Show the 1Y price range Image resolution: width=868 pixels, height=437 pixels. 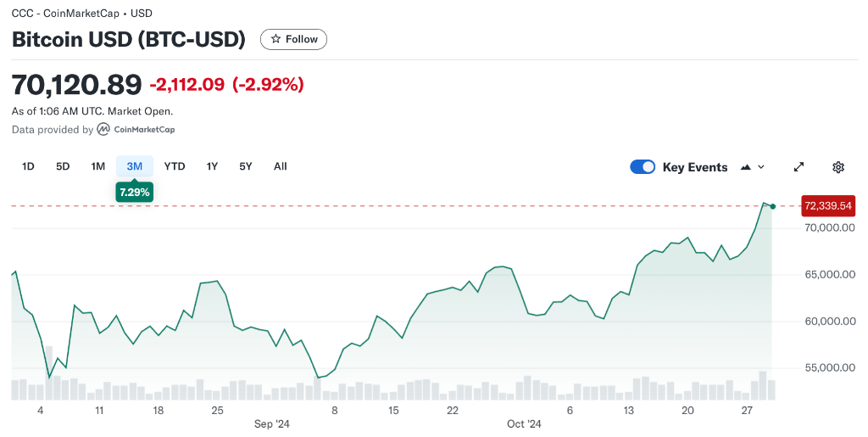point(212,166)
